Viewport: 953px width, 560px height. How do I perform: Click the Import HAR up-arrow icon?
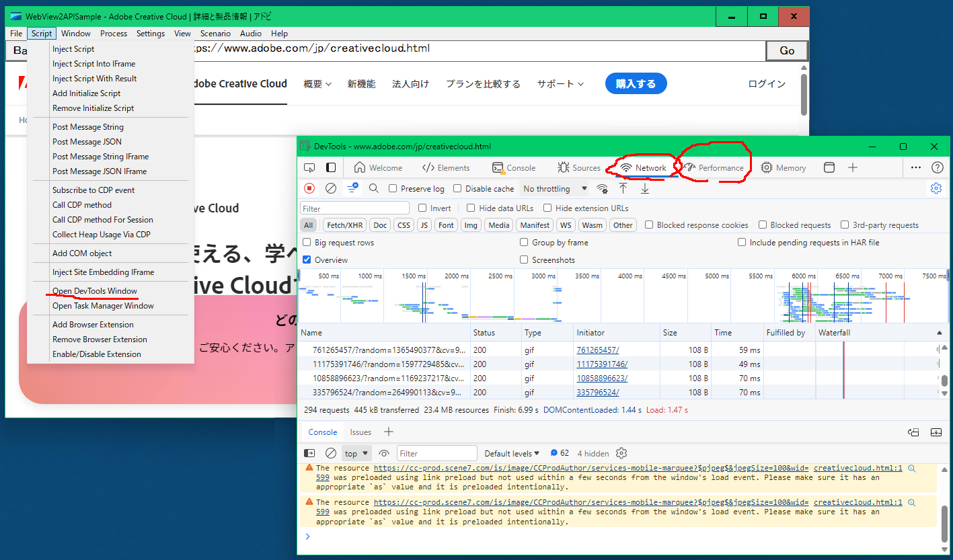pyautogui.click(x=623, y=189)
